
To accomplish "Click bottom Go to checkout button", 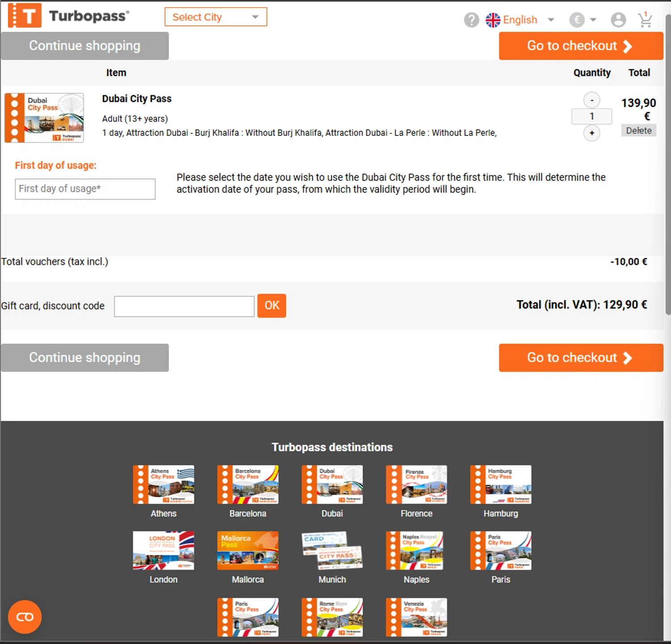I will (581, 358).
